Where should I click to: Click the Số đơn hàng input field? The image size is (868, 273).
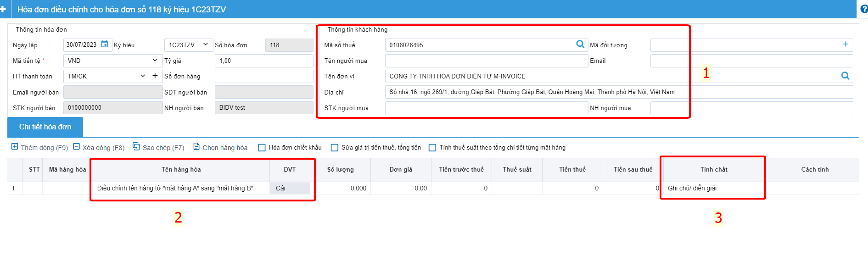coord(264,76)
